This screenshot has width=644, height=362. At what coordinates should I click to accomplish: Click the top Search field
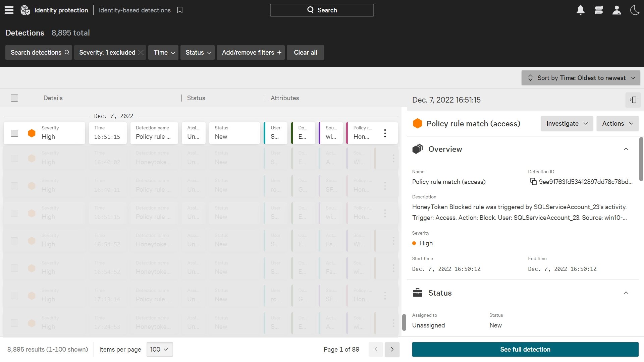[x=322, y=10]
